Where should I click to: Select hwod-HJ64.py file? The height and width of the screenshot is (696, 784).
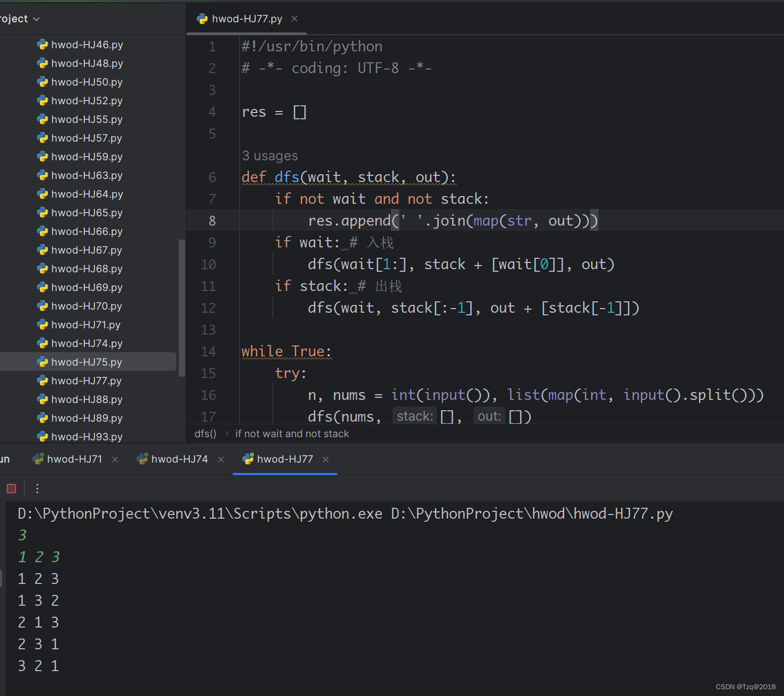click(87, 194)
